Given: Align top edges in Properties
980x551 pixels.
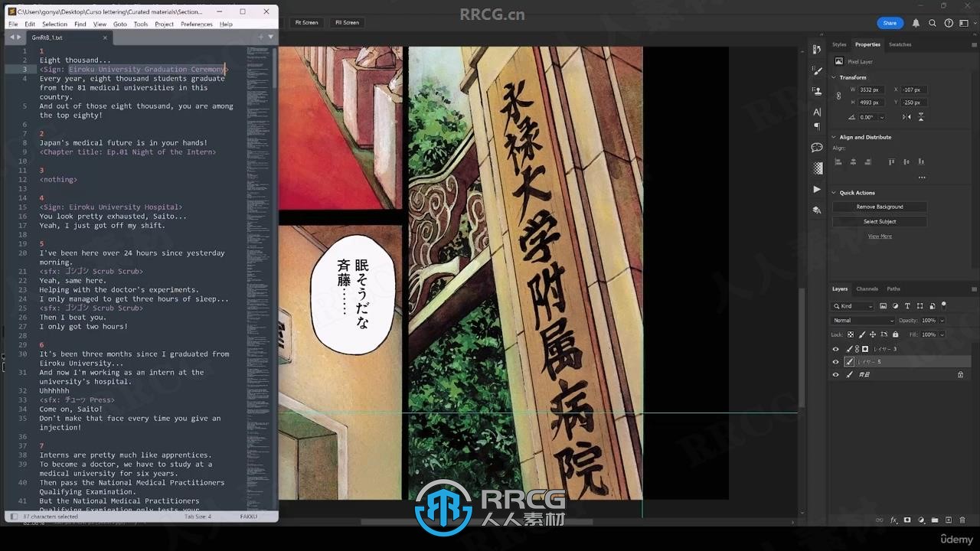Looking at the screenshot, I should point(891,161).
